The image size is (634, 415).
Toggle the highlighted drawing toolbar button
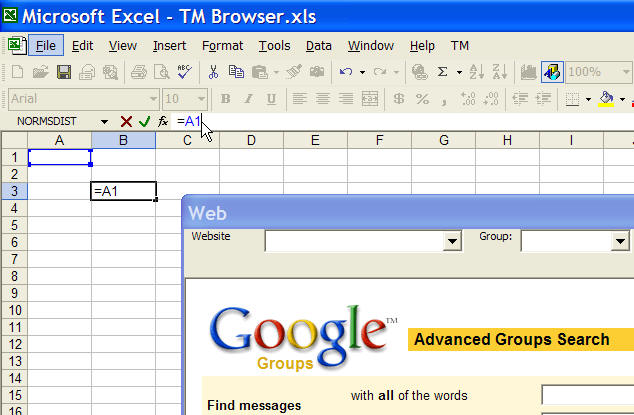552,72
